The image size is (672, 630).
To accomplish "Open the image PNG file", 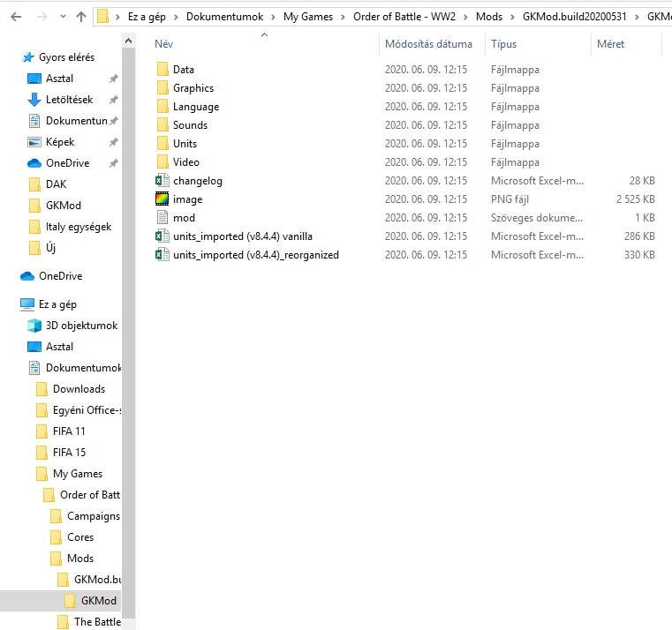I will click(187, 199).
